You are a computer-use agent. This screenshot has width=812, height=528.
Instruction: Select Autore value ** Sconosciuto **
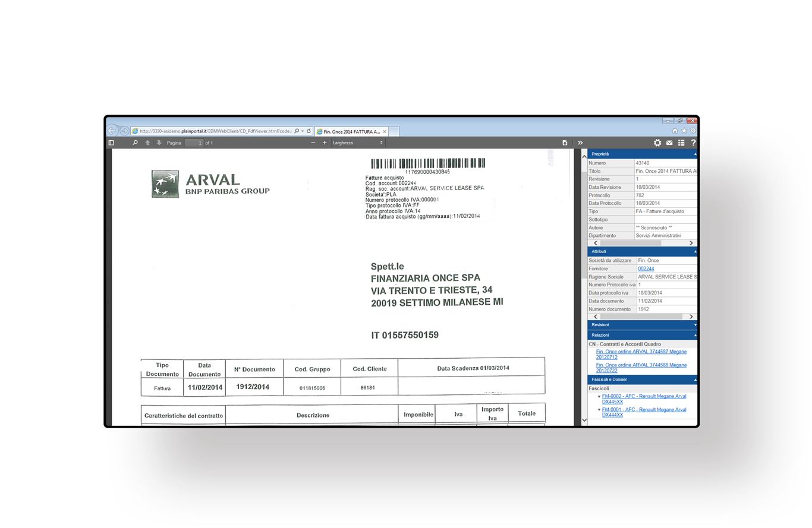tap(654, 227)
